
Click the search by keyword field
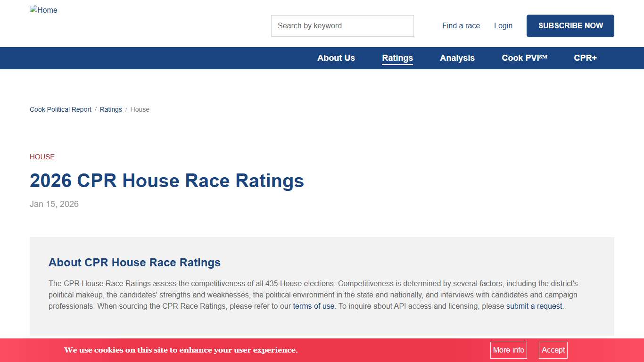click(x=342, y=25)
